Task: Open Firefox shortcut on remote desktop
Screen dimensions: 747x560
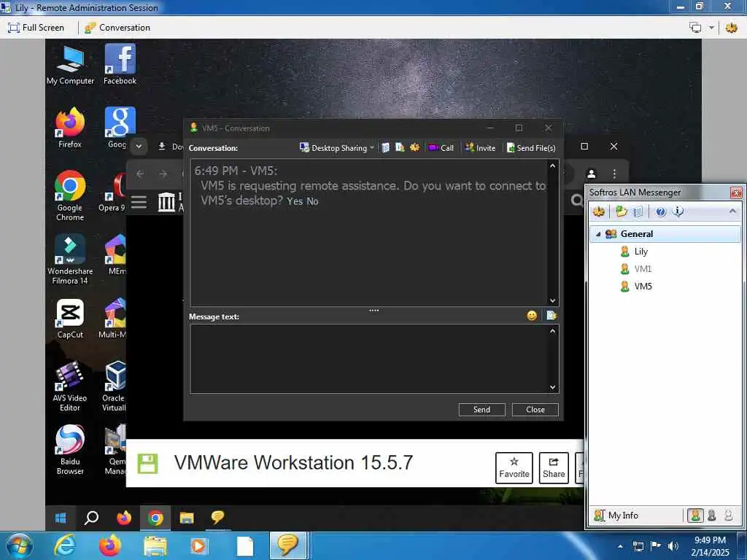Action: pyautogui.click(x=70, y=128)
